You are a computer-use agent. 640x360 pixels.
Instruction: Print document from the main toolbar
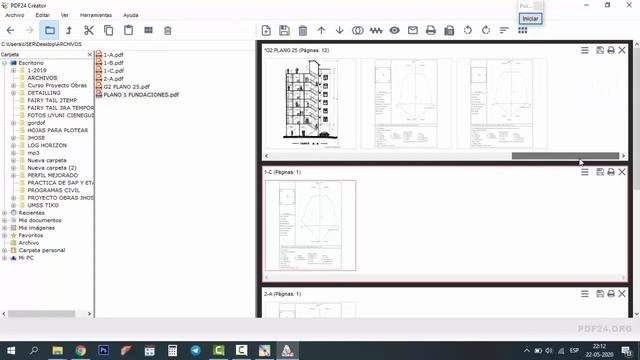point(431,30)
